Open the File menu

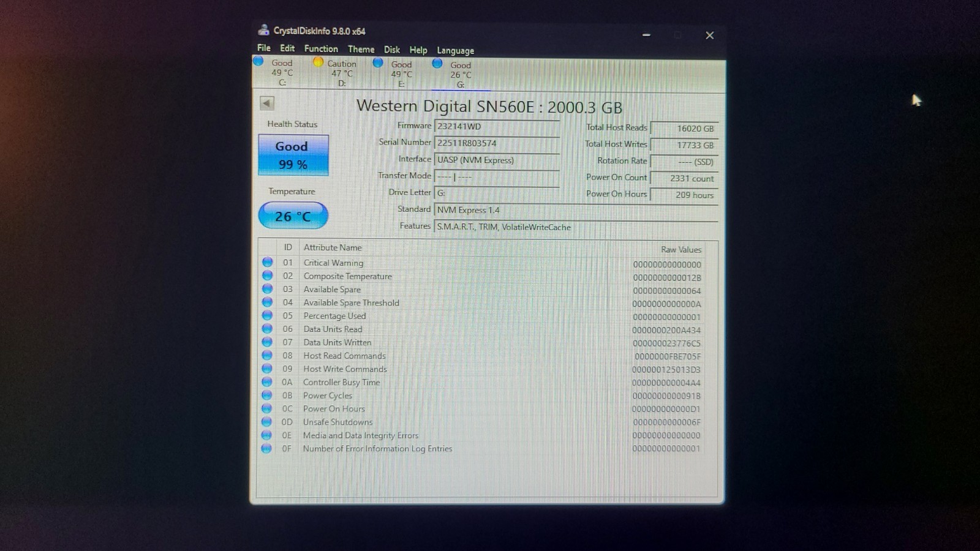tap(264, 48)
